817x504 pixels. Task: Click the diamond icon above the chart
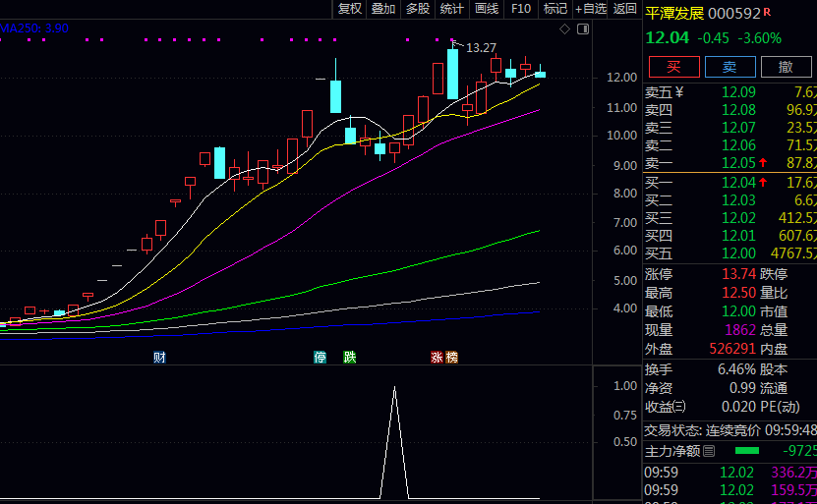point(564,29)
